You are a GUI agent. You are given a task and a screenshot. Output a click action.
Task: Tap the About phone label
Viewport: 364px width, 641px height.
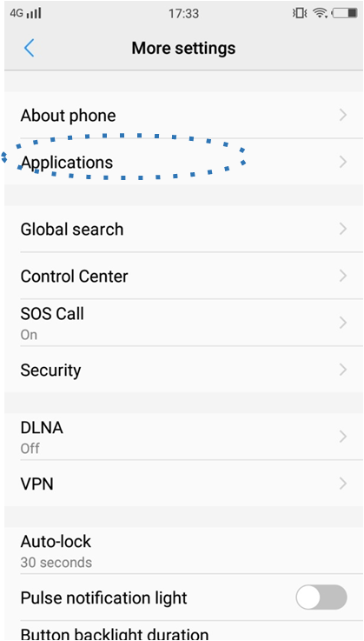69,116
